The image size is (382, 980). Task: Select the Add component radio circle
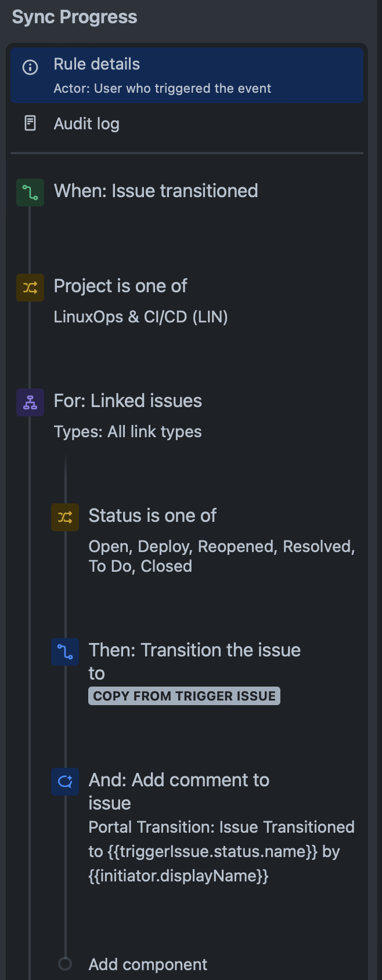point(64,964)
